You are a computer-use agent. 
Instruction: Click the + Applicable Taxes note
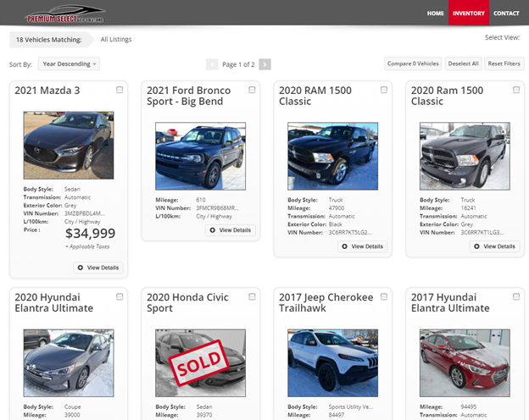(x=87, y=246)
